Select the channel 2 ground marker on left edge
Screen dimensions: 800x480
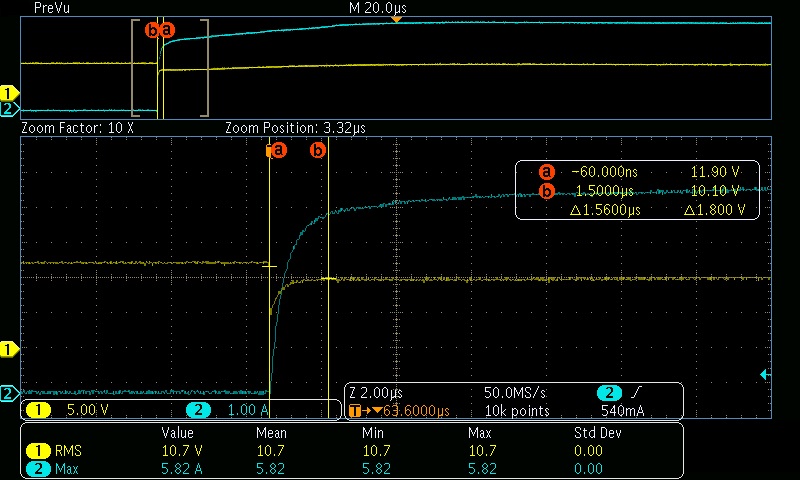coord(10,393)
